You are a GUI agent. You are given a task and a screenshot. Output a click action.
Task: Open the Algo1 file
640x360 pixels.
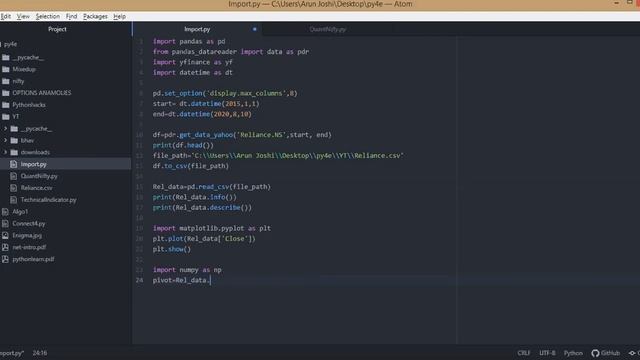point(20,211)
